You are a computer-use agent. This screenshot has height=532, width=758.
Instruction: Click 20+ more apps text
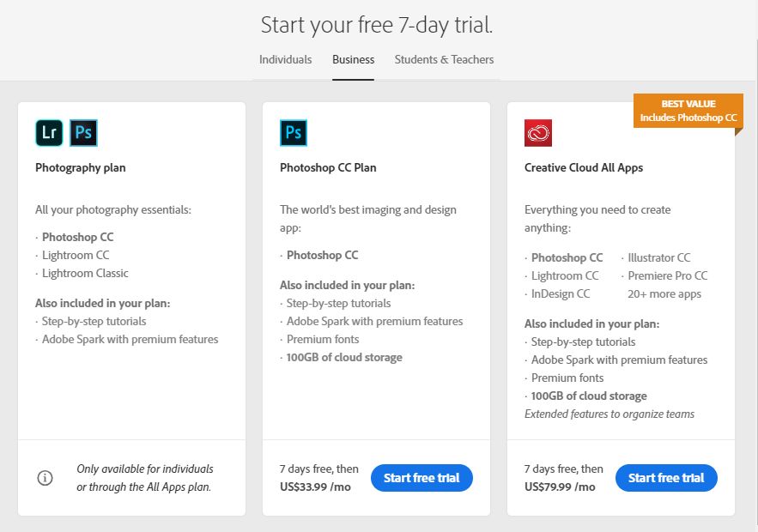pos(664,294)
